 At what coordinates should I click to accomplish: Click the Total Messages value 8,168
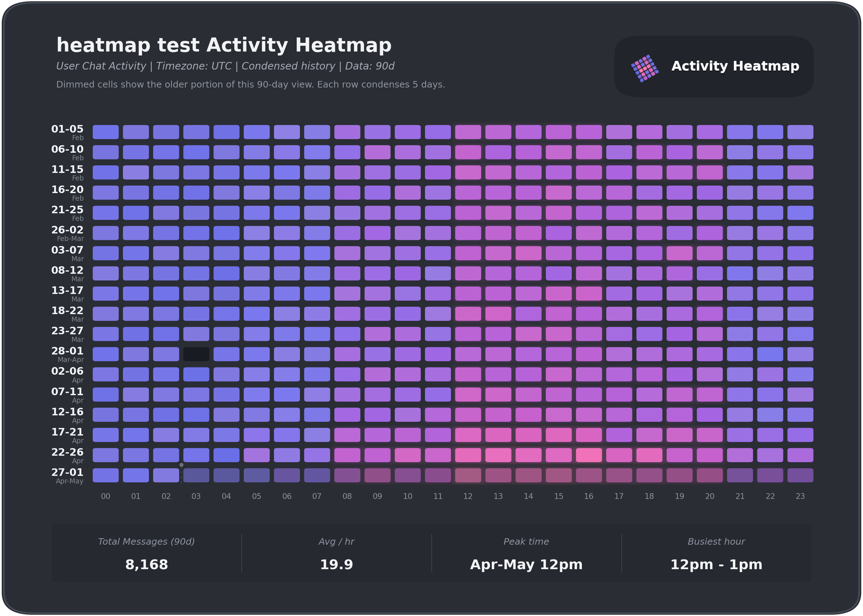pos(146,564)
